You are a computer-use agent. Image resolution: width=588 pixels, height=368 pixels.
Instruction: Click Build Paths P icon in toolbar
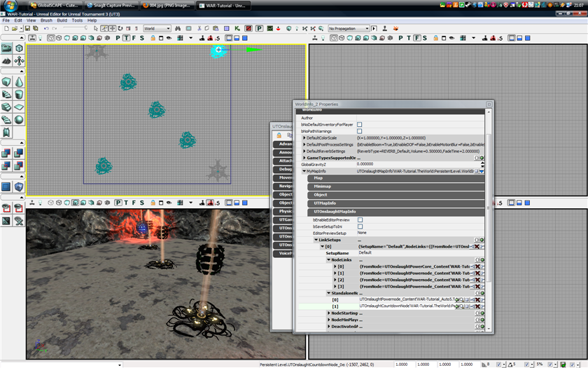(x=259, y=29)
